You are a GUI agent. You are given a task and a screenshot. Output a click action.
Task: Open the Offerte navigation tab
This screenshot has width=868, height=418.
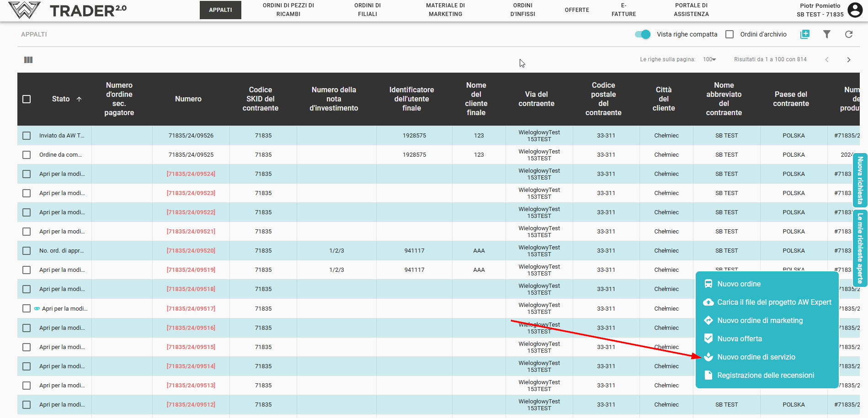click(577, 10)
